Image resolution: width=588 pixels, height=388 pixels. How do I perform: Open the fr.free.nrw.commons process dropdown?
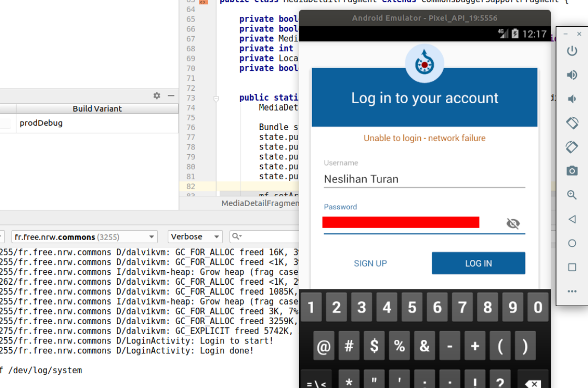84,236
